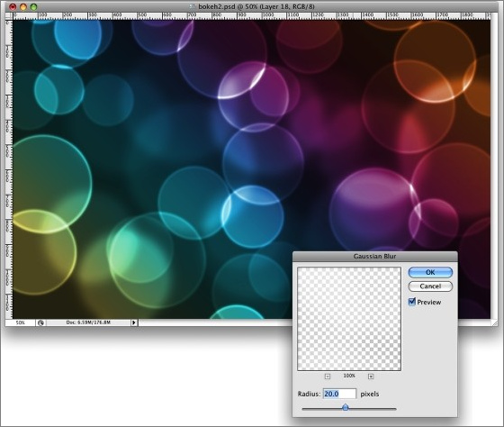The height and width of the screenshot is (427, 504).
Task: Click the zoom out minus icon below preview
Action: 328,377
